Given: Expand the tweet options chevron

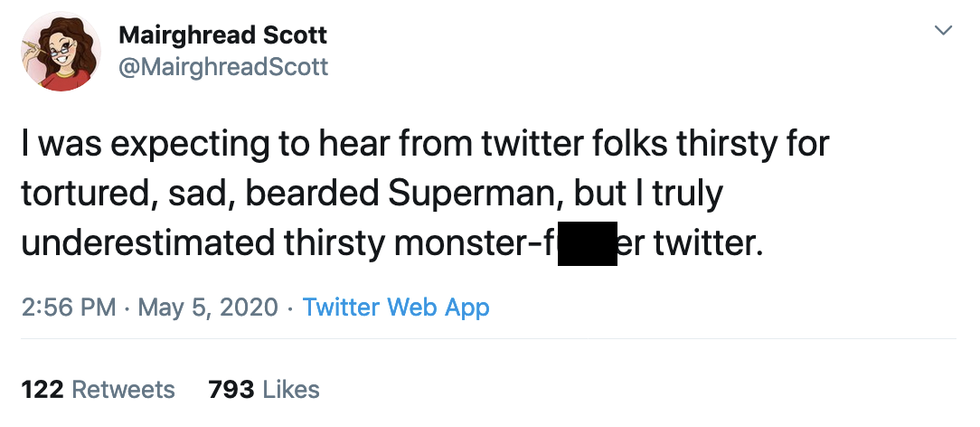Looking at the screenshot, I should pyautogui.click(x=942, y=32).
